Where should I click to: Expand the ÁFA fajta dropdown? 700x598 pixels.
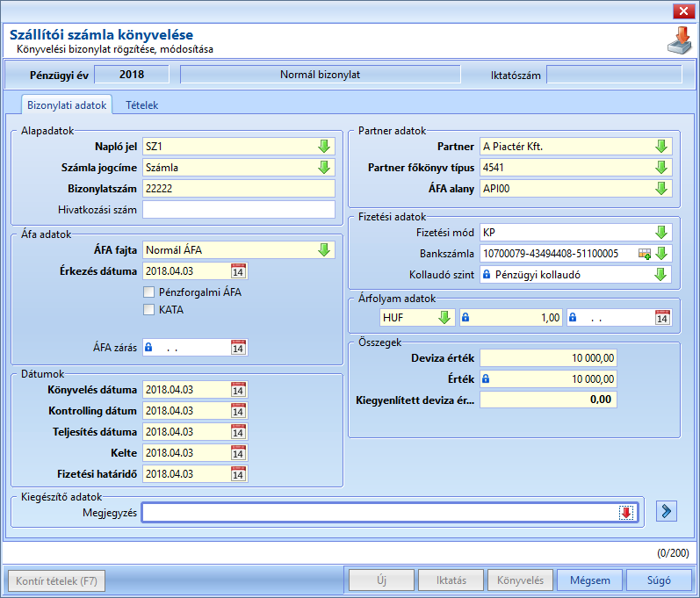324,250
